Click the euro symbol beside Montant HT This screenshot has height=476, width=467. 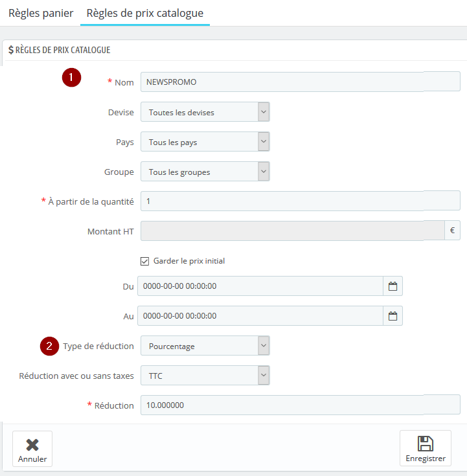coord(452,231)
